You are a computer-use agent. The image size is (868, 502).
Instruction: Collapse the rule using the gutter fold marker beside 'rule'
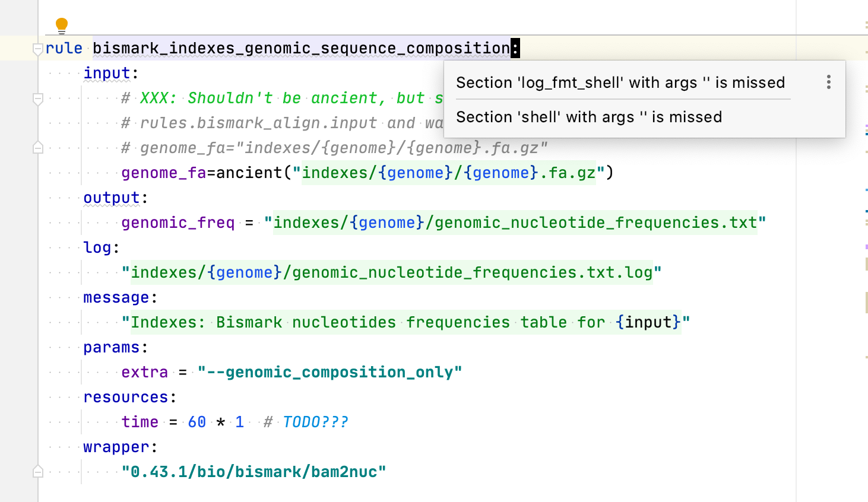38,48
